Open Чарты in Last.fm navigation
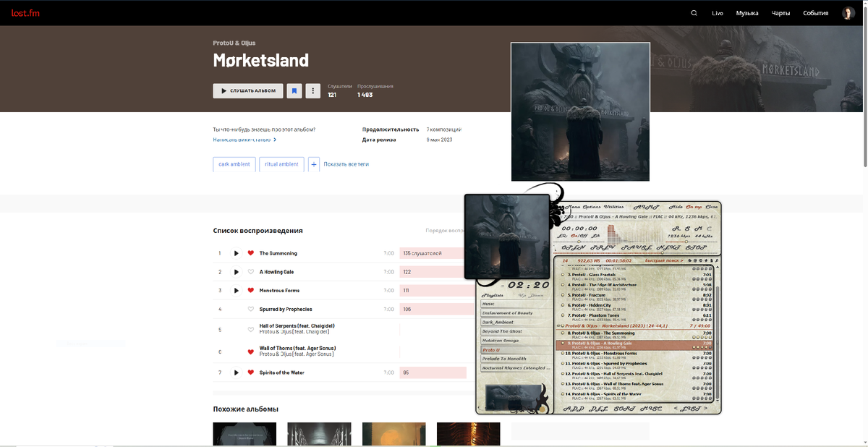 pos(780,13)
